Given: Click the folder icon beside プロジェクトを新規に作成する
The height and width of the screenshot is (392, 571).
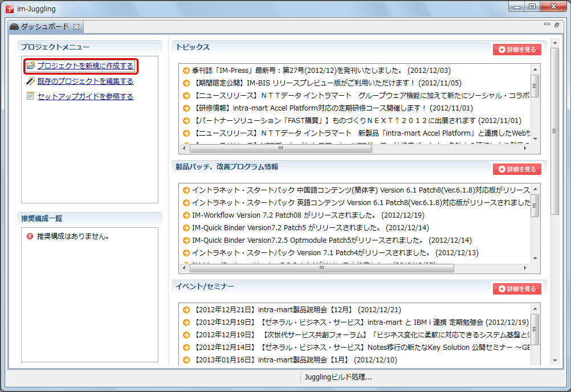Looking at the screenshot, I should [31, 65].
